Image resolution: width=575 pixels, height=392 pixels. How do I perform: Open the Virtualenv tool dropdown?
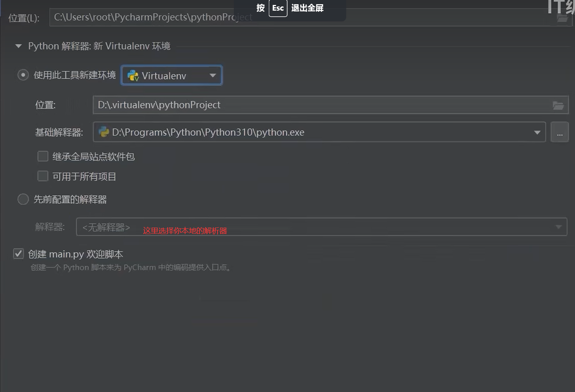click(x=171, y=75)
